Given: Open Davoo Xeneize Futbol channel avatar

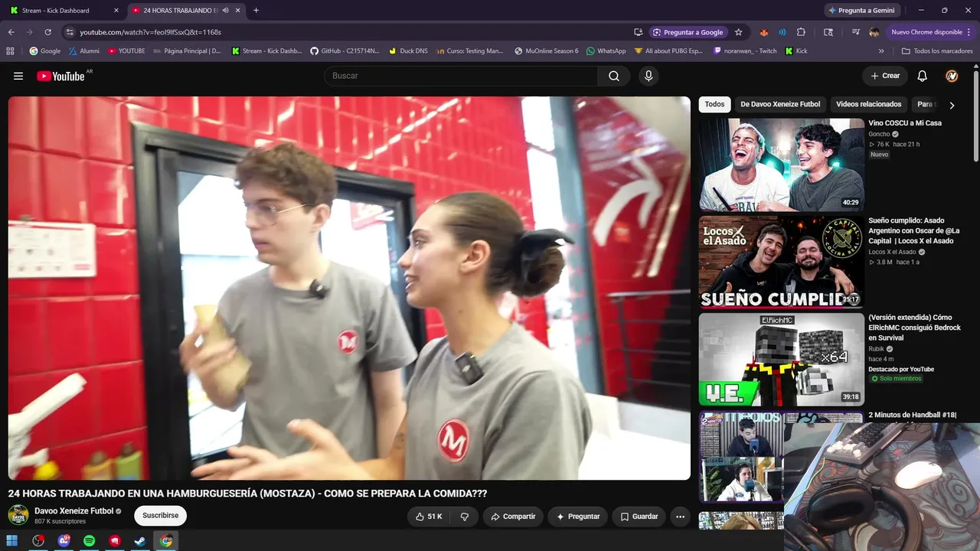Looking at the screenshot, I should [18, 515].
